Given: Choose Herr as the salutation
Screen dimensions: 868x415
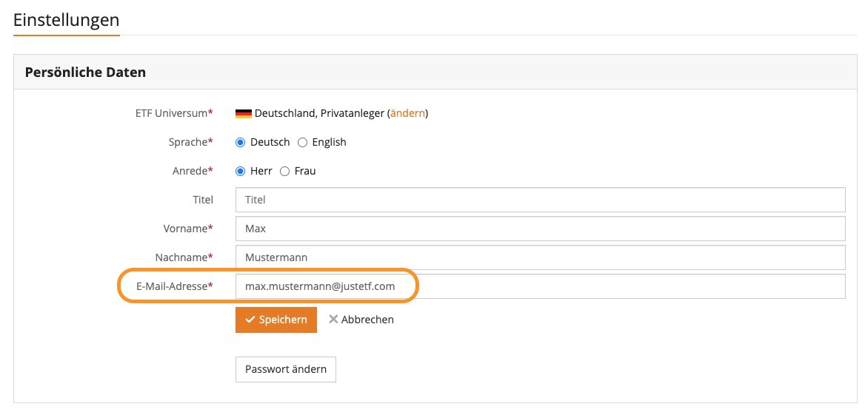Looking at the screenshot, I should point(240,171).
